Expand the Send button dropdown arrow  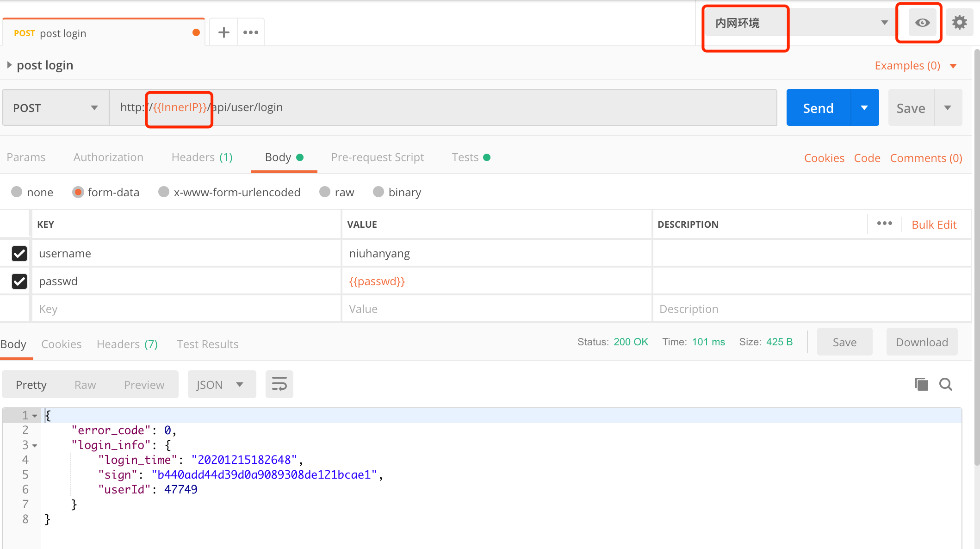click(864, 108)
